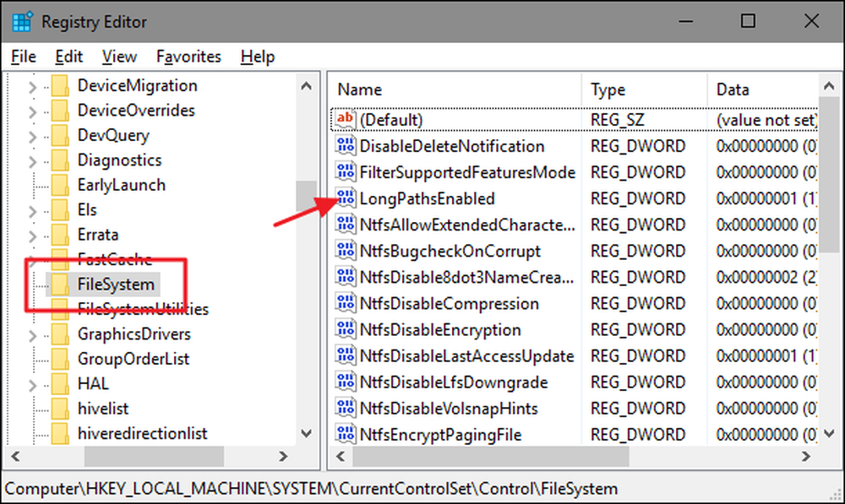845x504 pixels.
Task: Click the GroupOrderList folder icon
Action: point(60,359)
